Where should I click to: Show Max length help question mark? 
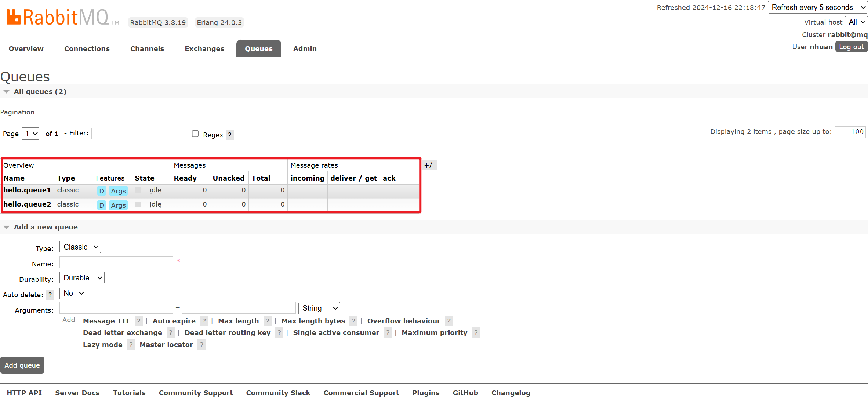(268, 321)
